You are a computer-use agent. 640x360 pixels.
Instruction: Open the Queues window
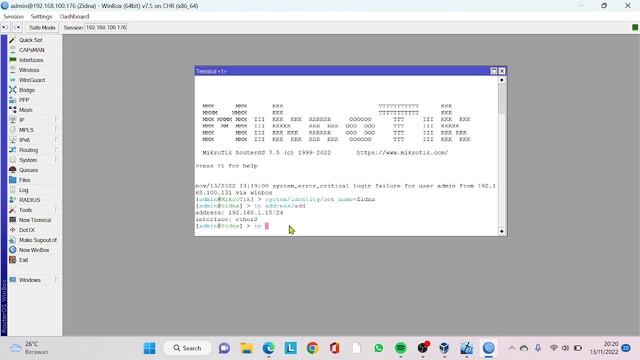click(28, 170)
